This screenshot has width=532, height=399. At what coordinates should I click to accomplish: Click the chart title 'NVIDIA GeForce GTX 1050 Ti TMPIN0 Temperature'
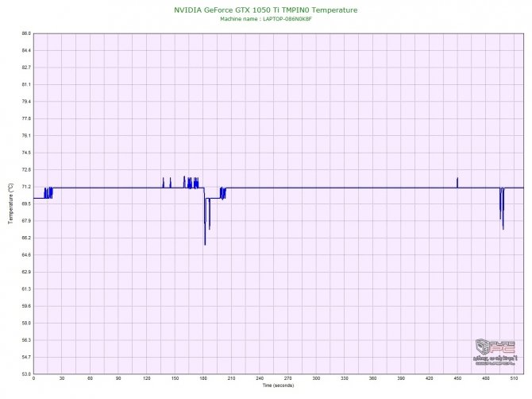(266, 10)
